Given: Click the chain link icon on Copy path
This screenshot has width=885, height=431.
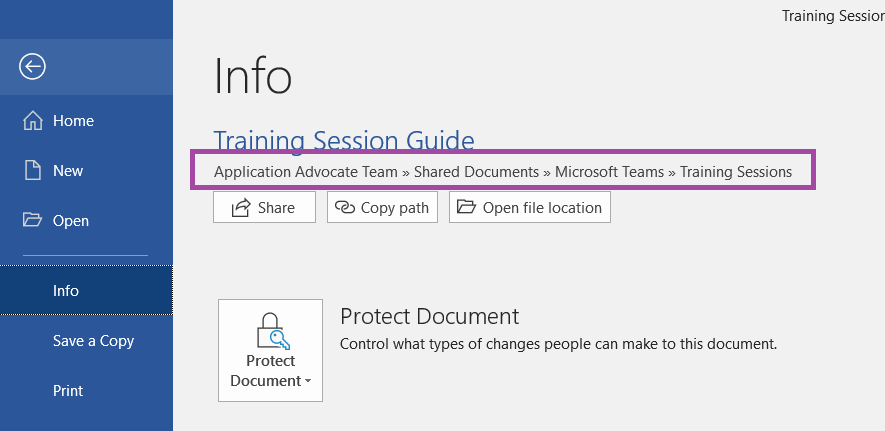Looking at the screenshot, I should (x=344, y=208).
